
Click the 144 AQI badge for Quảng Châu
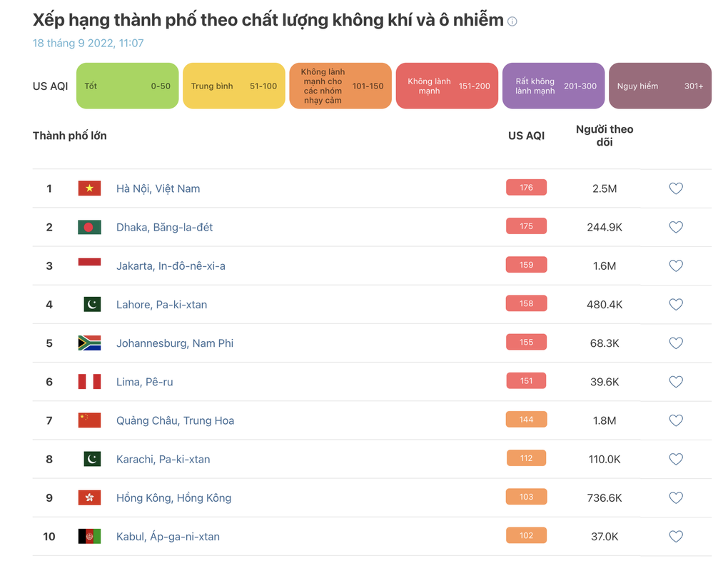(x=526, y=420)
